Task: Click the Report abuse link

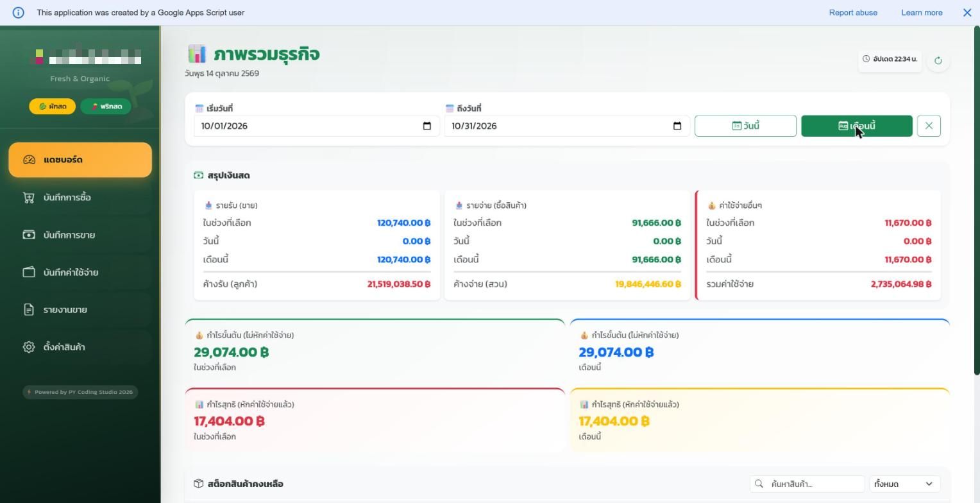Action: [x=853, y=12]
